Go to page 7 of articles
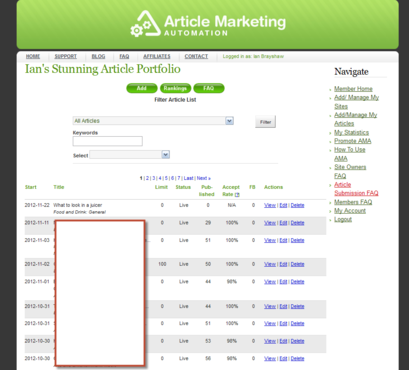This screenshot has width=409, height=370. tap(179, 178)
